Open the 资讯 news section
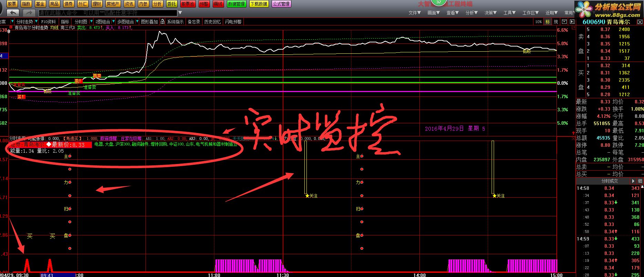The height and width of the screenshot is (277, 644). pyautogui.click(x=129, y=4)
